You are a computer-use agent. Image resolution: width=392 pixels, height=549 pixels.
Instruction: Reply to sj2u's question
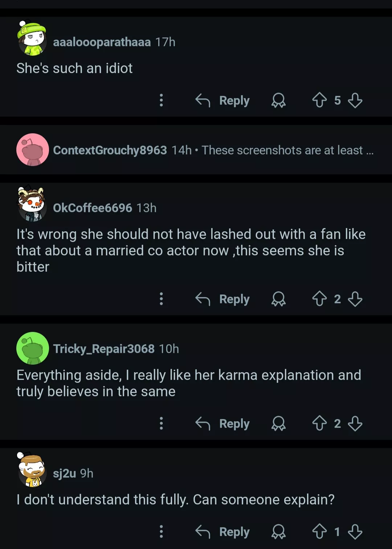(x=223, y=532)
